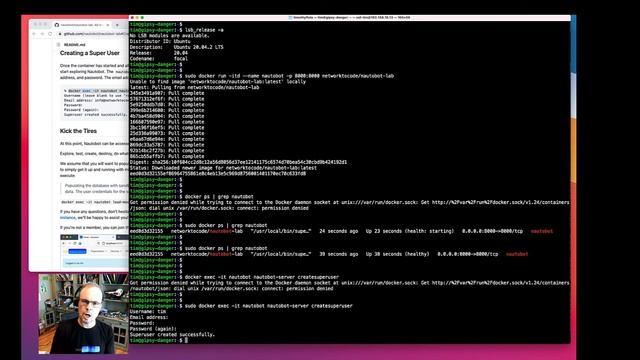Click the 'Superuser created successfully.' line
The image size is (640, 360).
click(172, 334)
